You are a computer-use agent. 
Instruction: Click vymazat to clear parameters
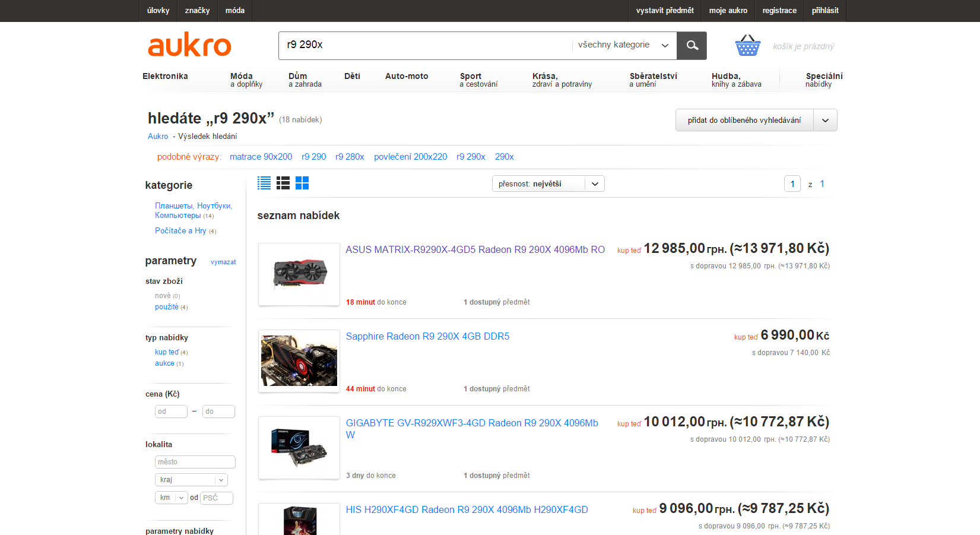click(x=223, y=262)
